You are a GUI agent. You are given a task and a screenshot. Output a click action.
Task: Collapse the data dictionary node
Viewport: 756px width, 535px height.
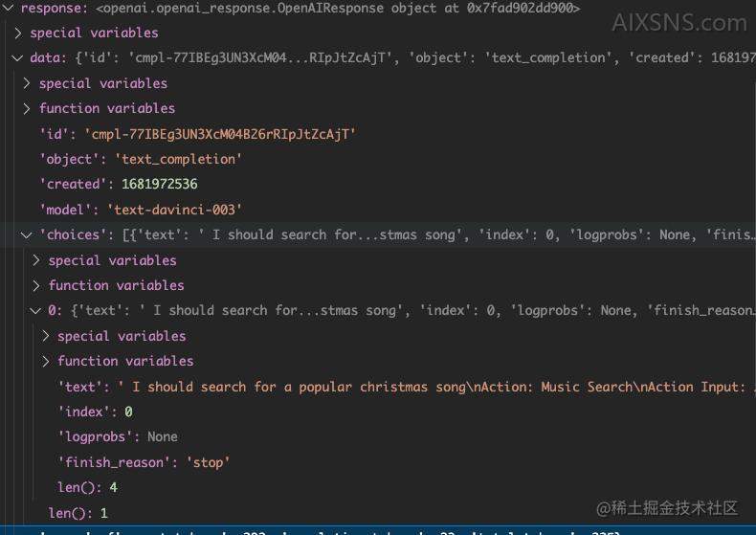coord(17,57)
